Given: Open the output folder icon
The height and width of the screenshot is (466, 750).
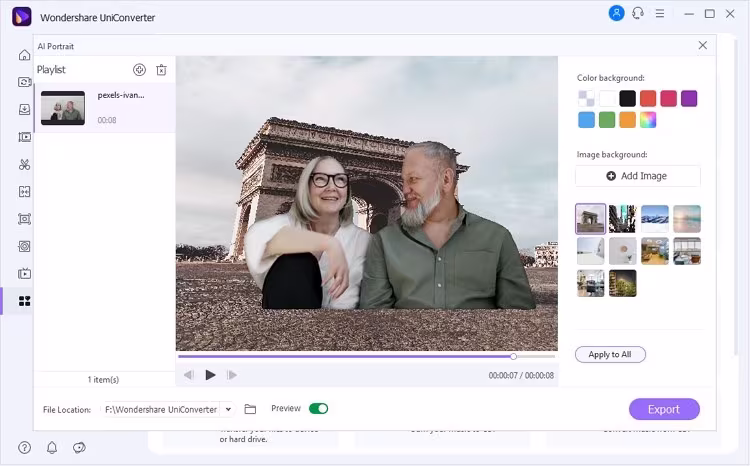Looking at the screenshot, I should [x=250, y=409].
